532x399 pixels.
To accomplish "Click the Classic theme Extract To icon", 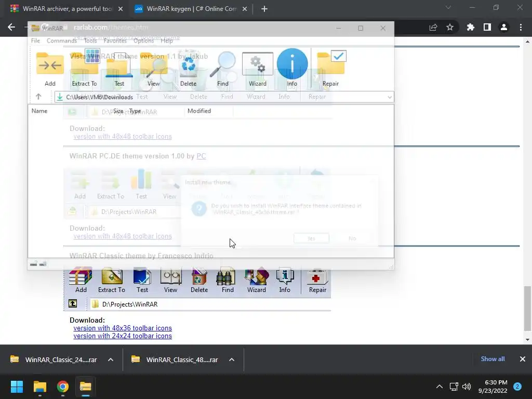I will (112, 281).
